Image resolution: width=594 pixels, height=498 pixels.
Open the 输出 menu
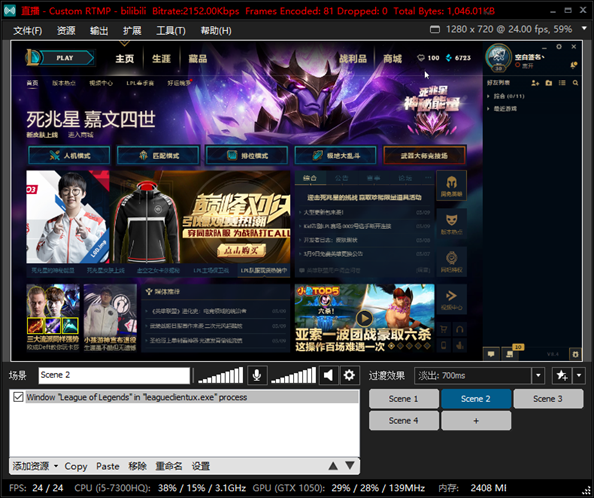pyautogui.click(x=99, y=31)
